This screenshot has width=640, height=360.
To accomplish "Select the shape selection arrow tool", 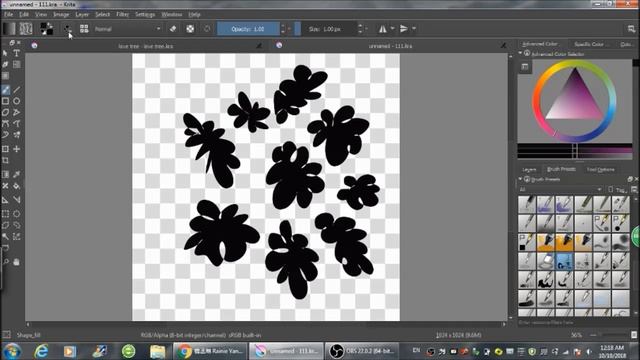I will pyautogui.click(x=5, y=53).
